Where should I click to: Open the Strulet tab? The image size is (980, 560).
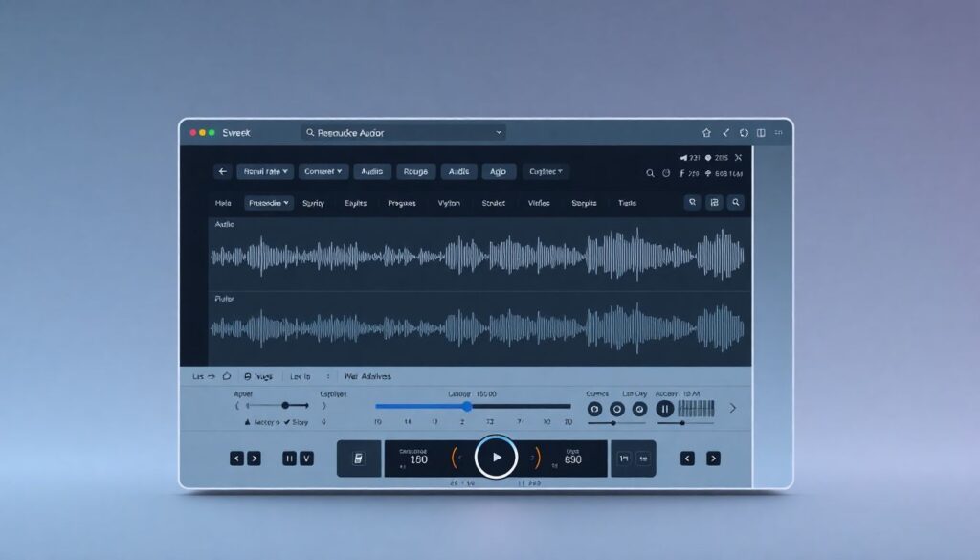click(494, 203)
